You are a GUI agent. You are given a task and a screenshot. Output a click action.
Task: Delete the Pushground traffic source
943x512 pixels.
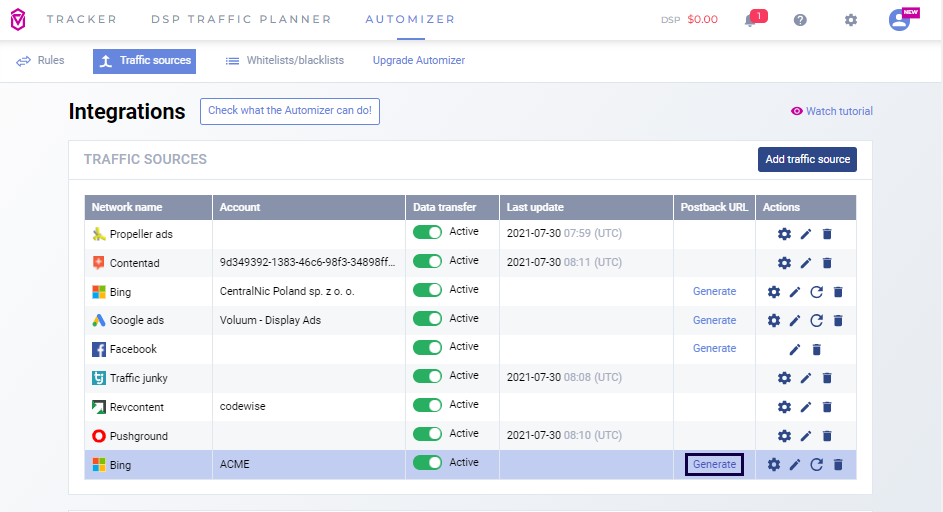pyautogui.click(x=827, y=436)
